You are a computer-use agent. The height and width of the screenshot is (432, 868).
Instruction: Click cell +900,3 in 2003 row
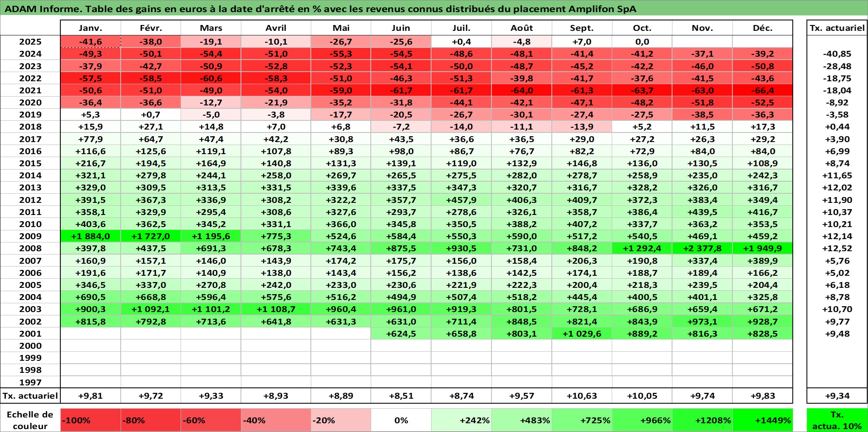tap(90, 309)
